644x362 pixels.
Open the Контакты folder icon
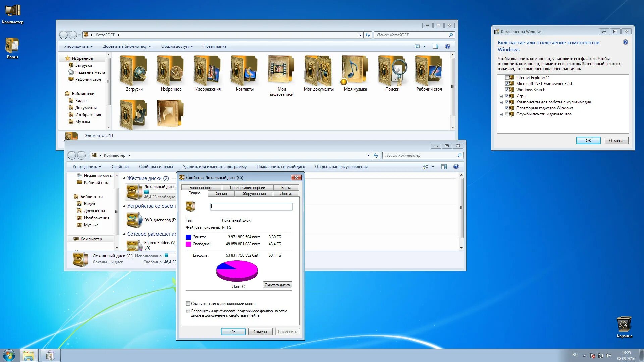tap(245, 71)
